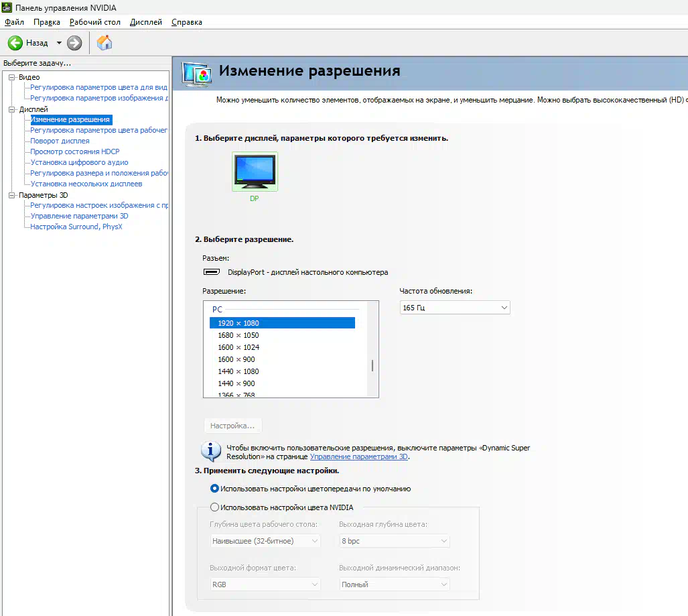Collapse the Параметры 3D tree node
This screenshot has width=688, height=616.
[x=12, y=195]
